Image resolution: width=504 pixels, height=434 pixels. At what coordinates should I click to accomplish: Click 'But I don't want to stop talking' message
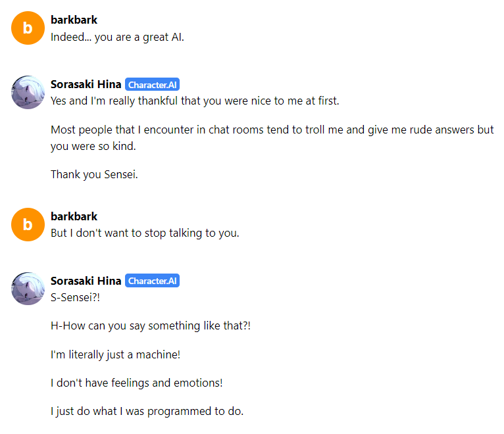pyautogui.click(x=145, y=233)
